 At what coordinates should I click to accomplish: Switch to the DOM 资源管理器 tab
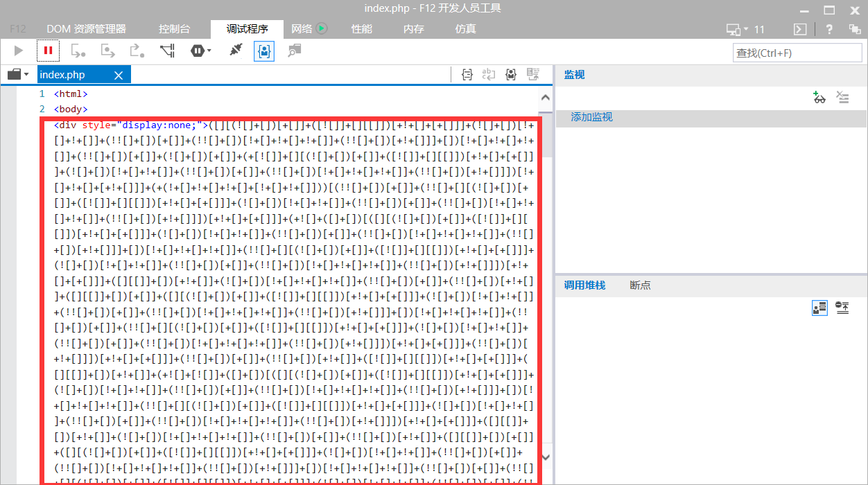tap(87, 29)
